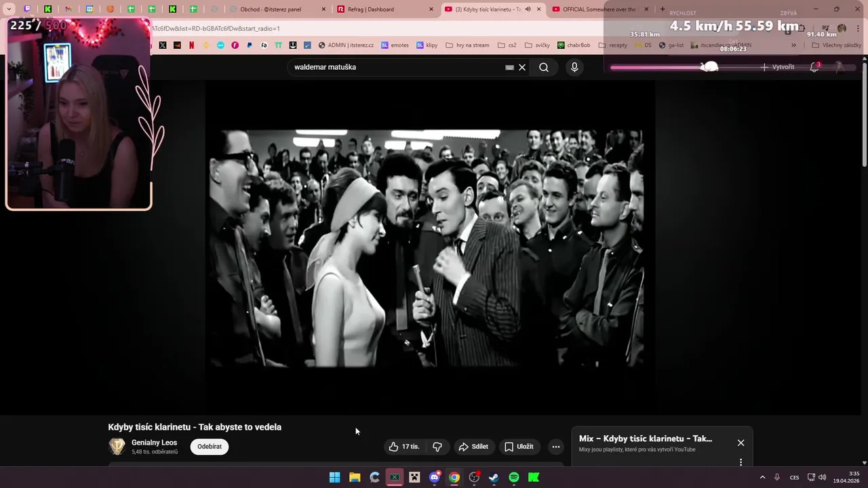Open Google Chrome from the taskbar
Viewport: 868px width, 488px height.
[454, 477]
